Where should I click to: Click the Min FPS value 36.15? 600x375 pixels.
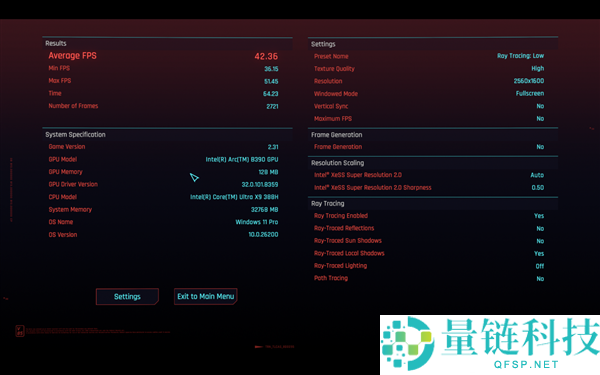coord(271,69)
